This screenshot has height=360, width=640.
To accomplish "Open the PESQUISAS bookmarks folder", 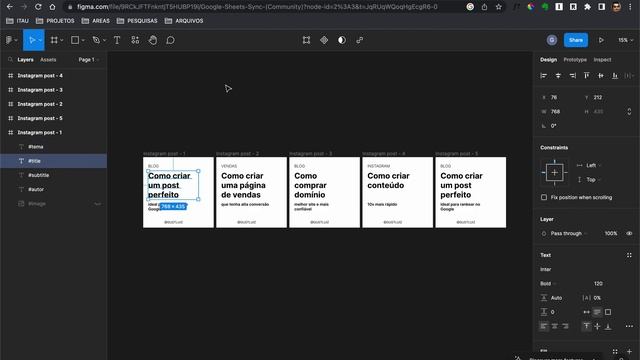I will click(137, 21).
